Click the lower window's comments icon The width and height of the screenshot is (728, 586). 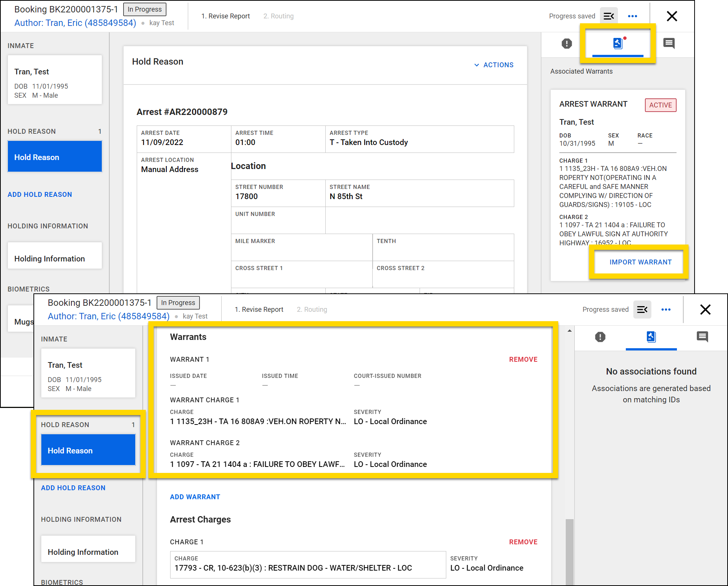tap(702, 337)
